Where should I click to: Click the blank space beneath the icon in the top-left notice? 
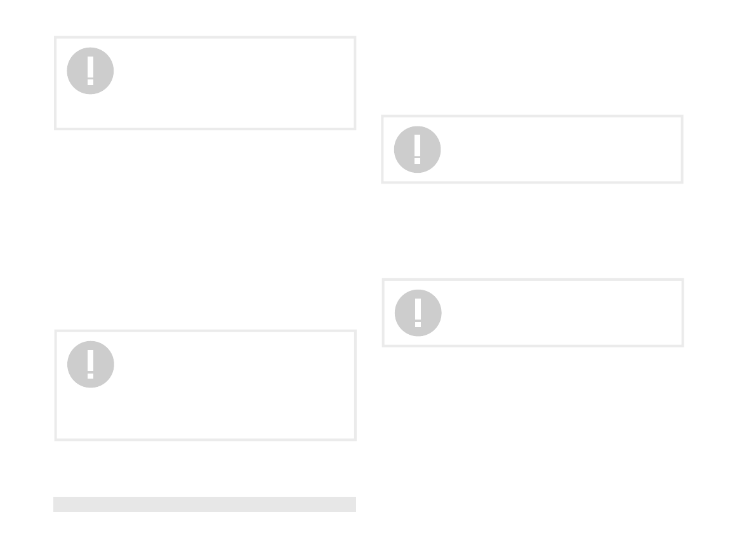(x=90, y=111)
